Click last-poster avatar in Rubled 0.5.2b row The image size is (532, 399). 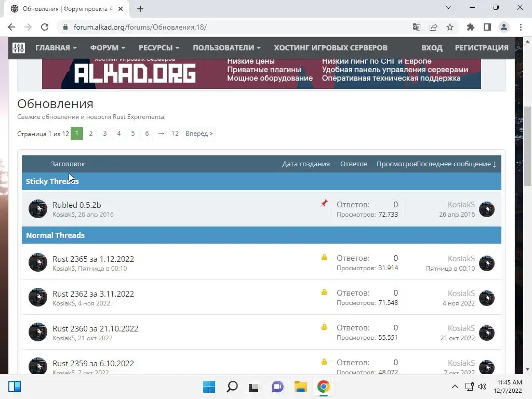click(x=486, y=209)
